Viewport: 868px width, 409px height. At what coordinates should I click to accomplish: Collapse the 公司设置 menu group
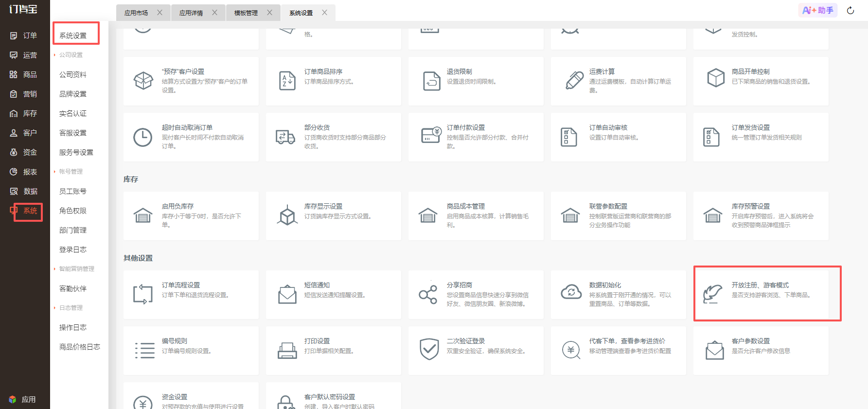point(71,55)
